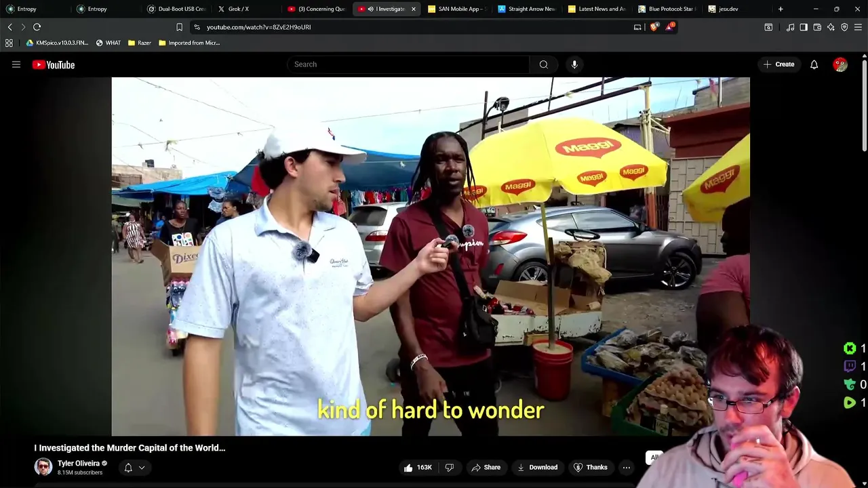Open YouTube notifications bell at top right
Image resolution: width=868 pixels, height=488 pixels.
[x=814, y=64]
